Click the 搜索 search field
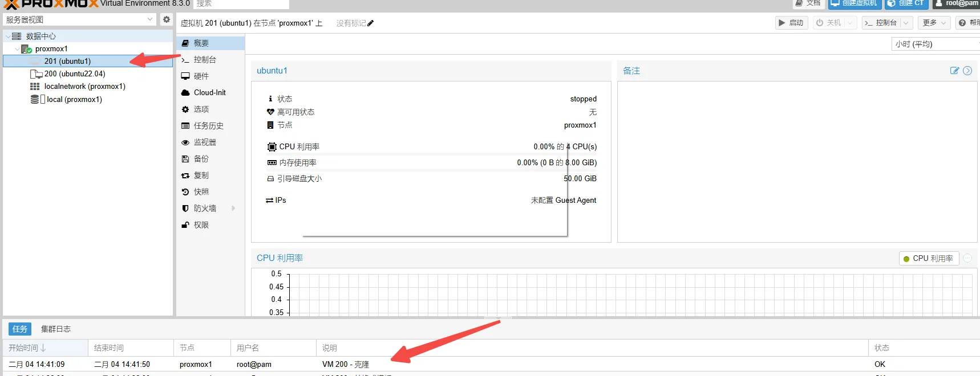Image resolution: width=980 pixels, height=376 pixels. click(241, 4)
